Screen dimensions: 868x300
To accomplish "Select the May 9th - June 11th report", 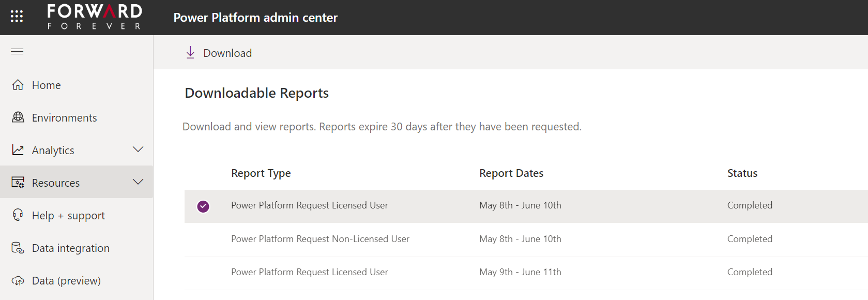I will tap(520, 272).
